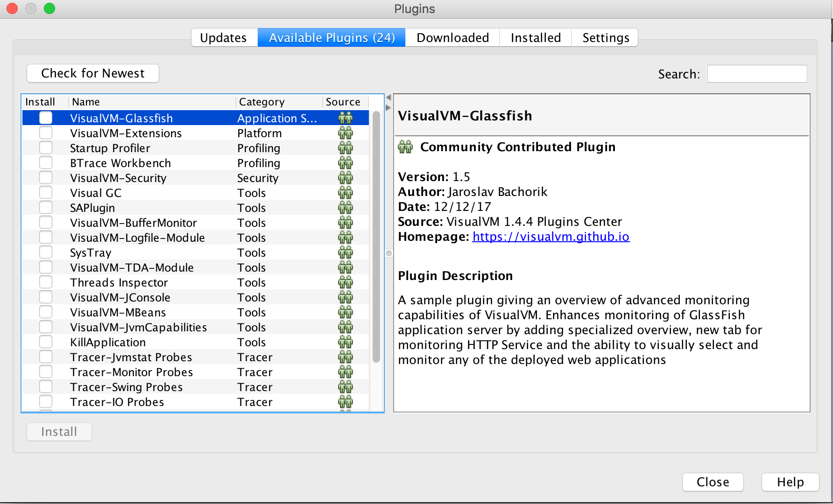Viewport: 833px width, 504px height.
Task: Enable install checkbox for Startup Profiler
Action: pos(46,148)
